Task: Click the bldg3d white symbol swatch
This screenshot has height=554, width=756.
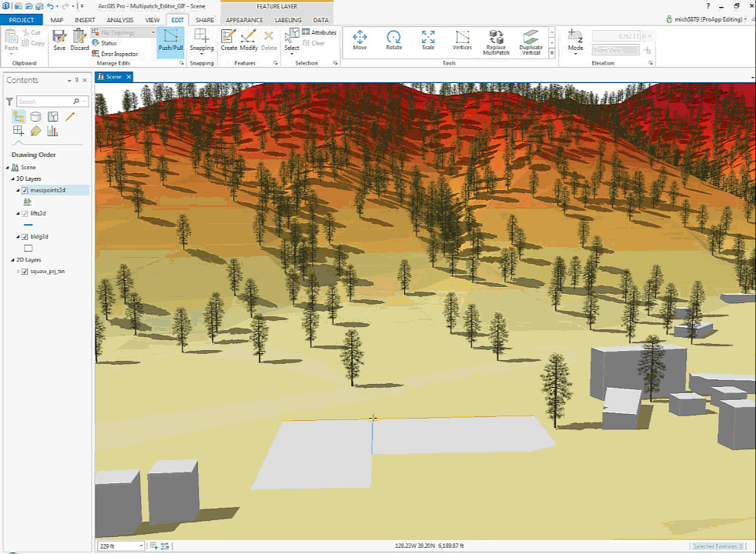Action: click(28, 249)
